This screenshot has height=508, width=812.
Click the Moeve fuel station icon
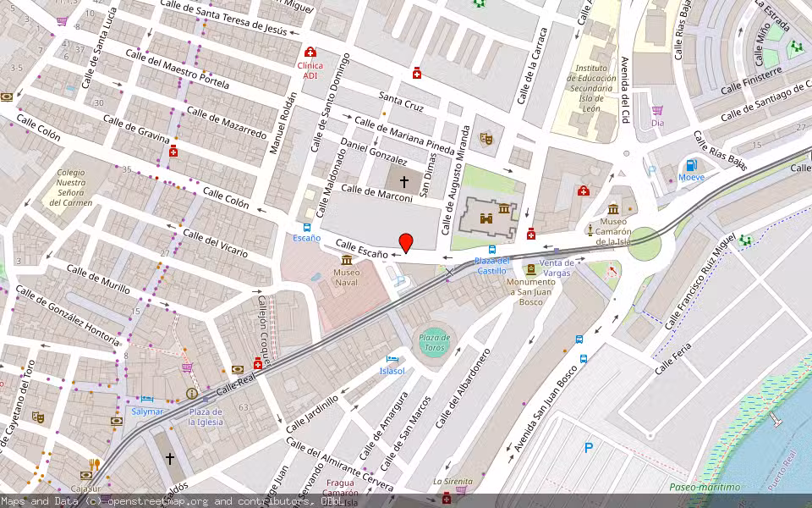click(x=691, y=165)
